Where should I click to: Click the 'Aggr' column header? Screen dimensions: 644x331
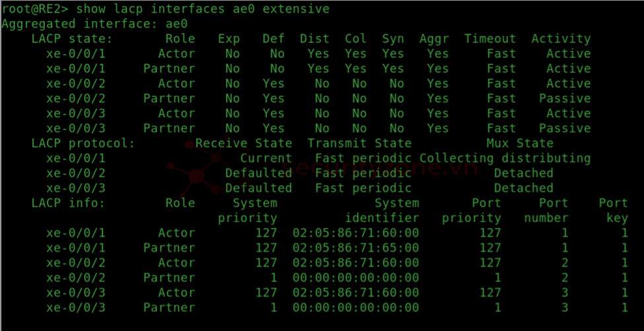(434, 38)
